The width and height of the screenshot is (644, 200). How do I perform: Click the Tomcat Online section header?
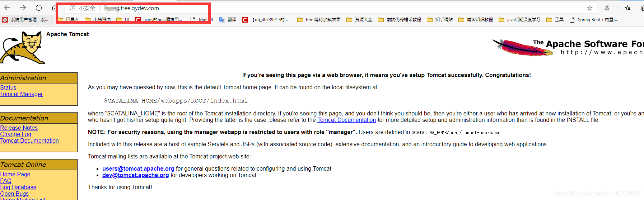tap(39, 165)
